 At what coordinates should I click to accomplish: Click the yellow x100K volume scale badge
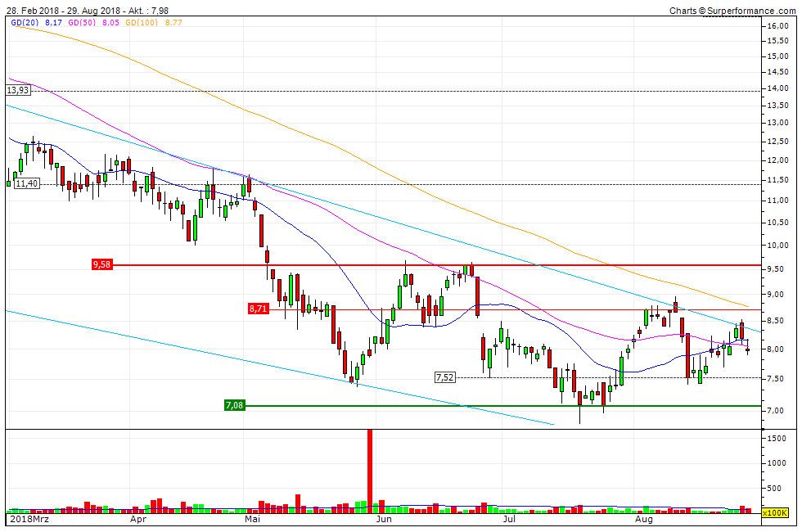coord(774,512)
